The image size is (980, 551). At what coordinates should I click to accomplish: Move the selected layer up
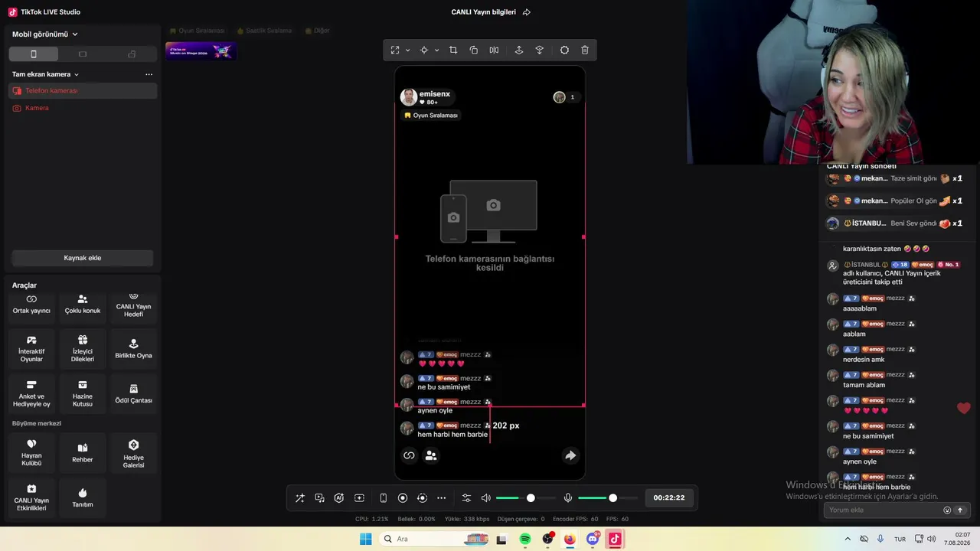(x=518, y=51)
